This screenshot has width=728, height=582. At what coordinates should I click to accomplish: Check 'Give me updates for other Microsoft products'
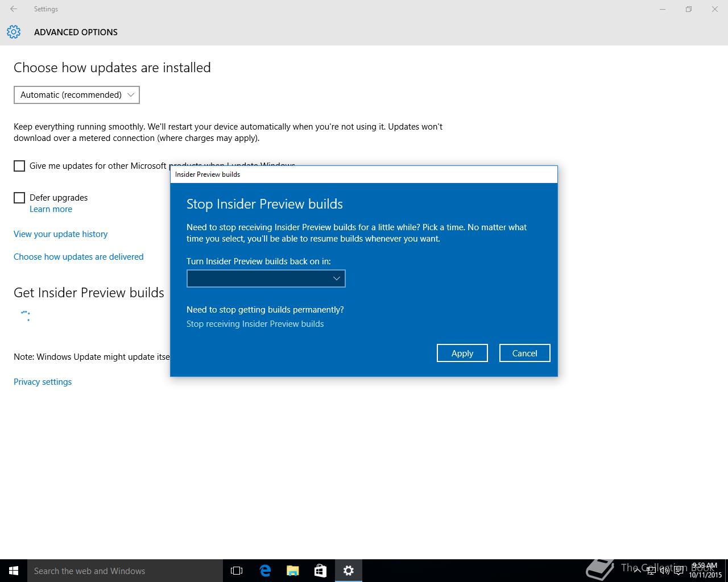[x=19, y=166]
